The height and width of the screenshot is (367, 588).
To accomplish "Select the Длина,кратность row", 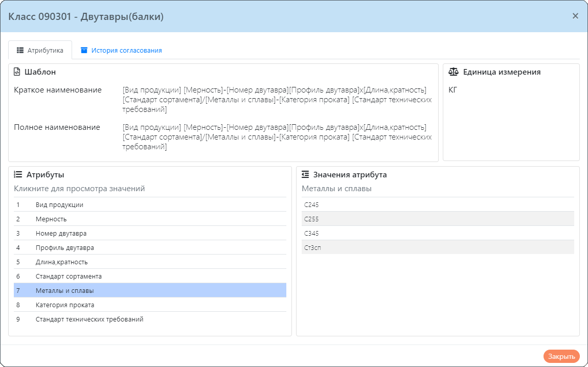I will (61, 262).
